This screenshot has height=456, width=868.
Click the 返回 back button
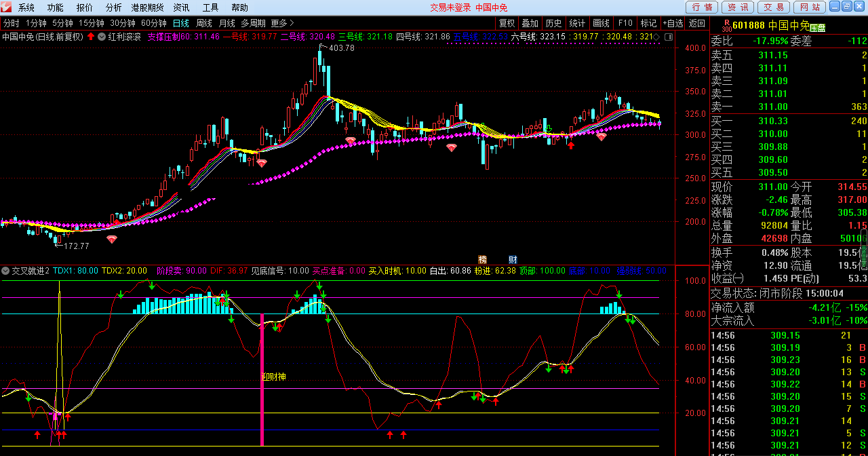click(x=697, y=23)
